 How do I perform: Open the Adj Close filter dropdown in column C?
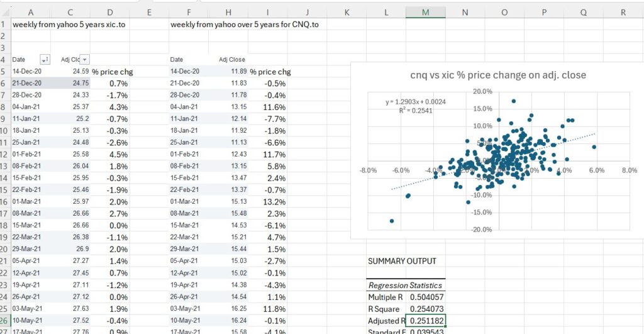coord(86,59)
